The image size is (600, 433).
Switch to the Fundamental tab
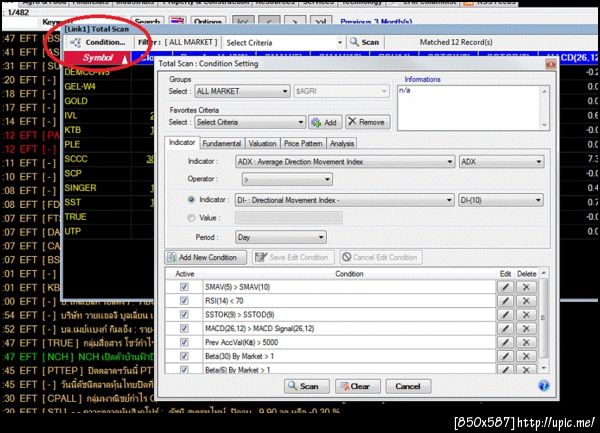[222, 143]
